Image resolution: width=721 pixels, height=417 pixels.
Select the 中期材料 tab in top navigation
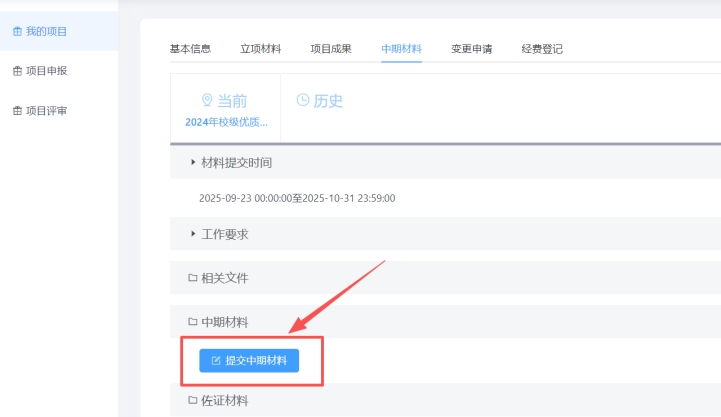coord(401,49)
